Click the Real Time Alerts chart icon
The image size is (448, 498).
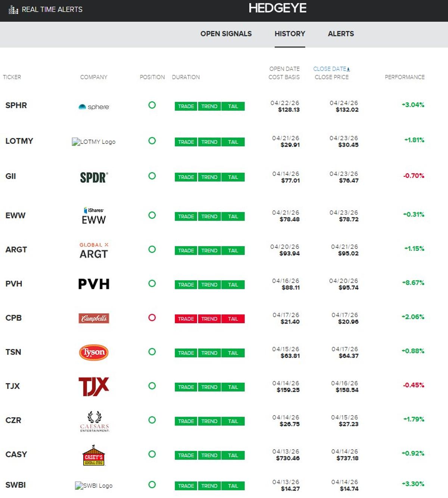(x=13, y=10)
